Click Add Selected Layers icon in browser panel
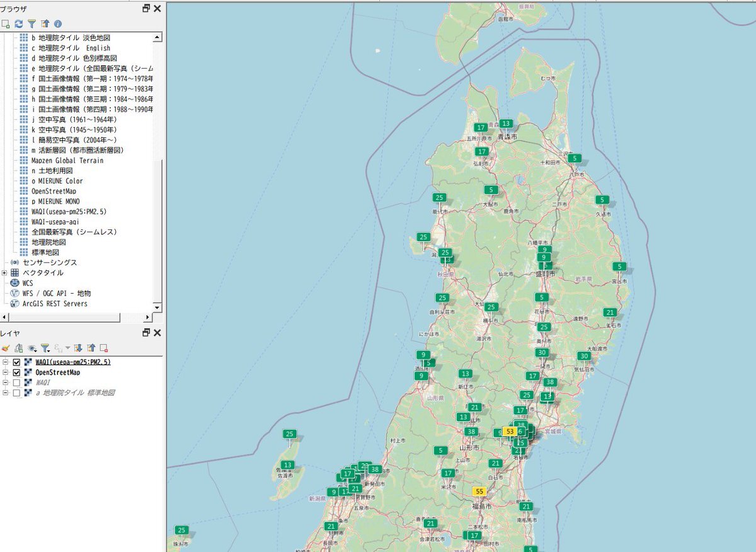This screenshot has height=552, width=756. (x=6, y=23)
